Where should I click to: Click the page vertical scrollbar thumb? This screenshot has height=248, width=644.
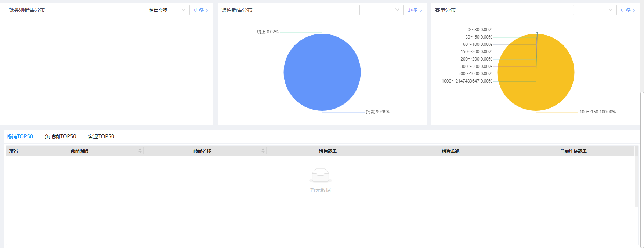coord(642,169)
